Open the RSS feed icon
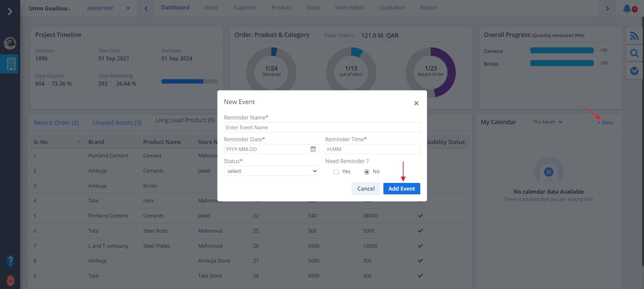The width and height of the screenshot is (644, 289). coord(634,36)
